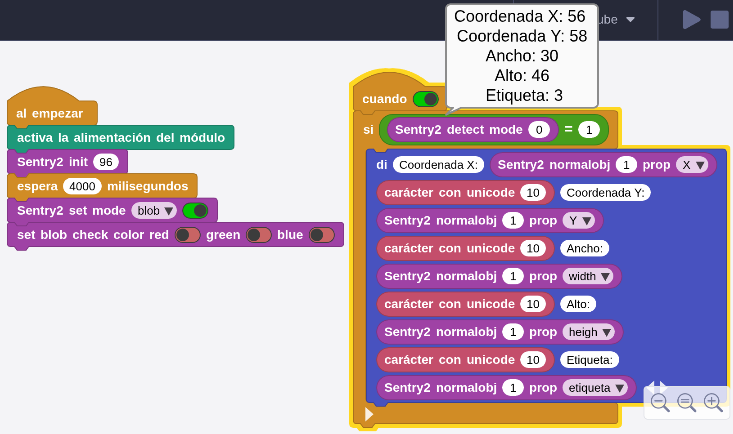Viewport: 733px width, 434px height.
Task: Expand the etiqueta property dropdown
Action: 596,387
